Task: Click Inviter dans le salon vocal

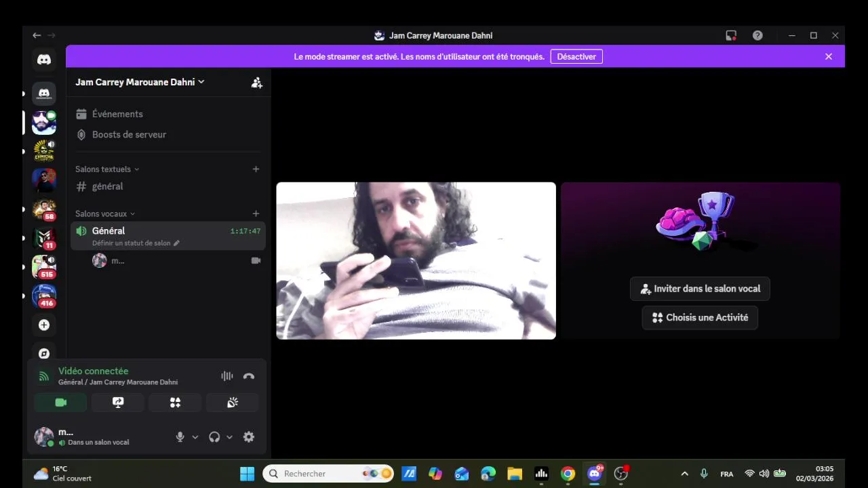Action: point(700,289)
